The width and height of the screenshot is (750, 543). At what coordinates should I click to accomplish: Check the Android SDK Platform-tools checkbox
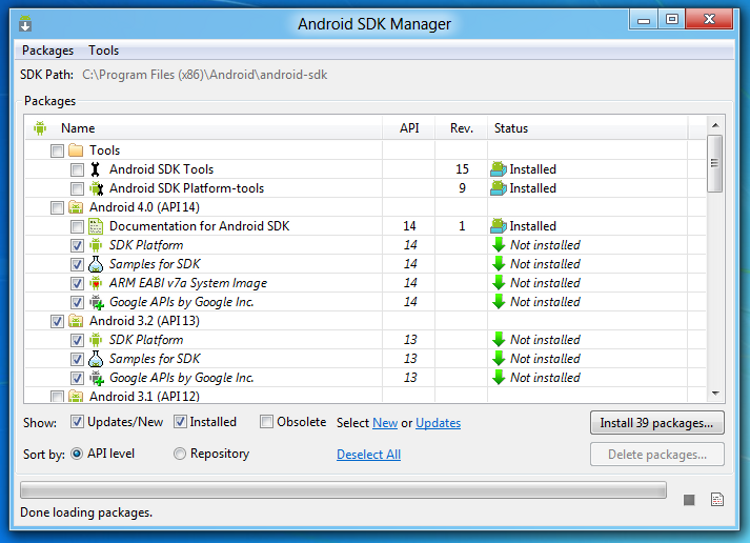(77, 189)
